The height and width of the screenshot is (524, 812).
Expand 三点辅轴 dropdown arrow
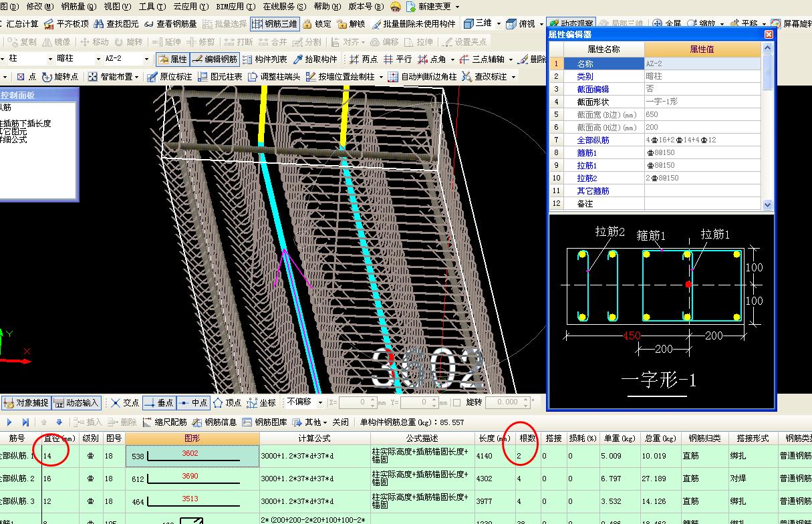click(x=509, y=59)
